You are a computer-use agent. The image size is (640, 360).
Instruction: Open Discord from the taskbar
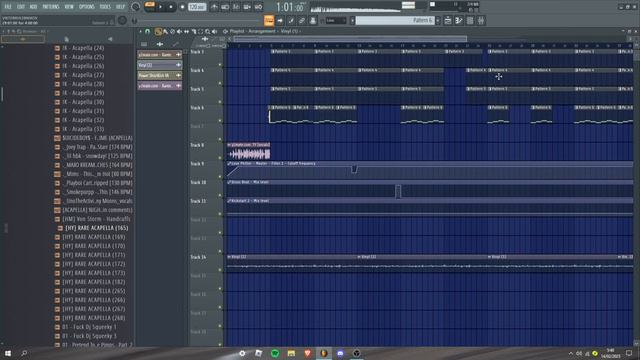click(340, 353)
